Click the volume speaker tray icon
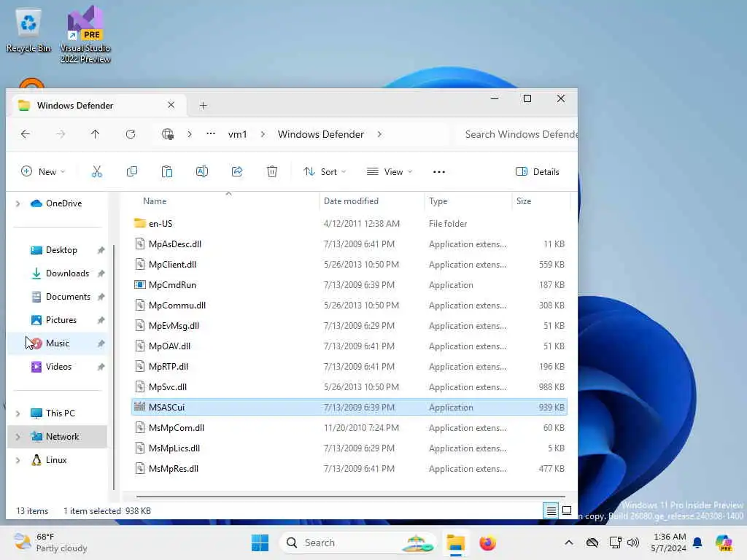This screenshot has height=560, width=747. coord(632,542)
